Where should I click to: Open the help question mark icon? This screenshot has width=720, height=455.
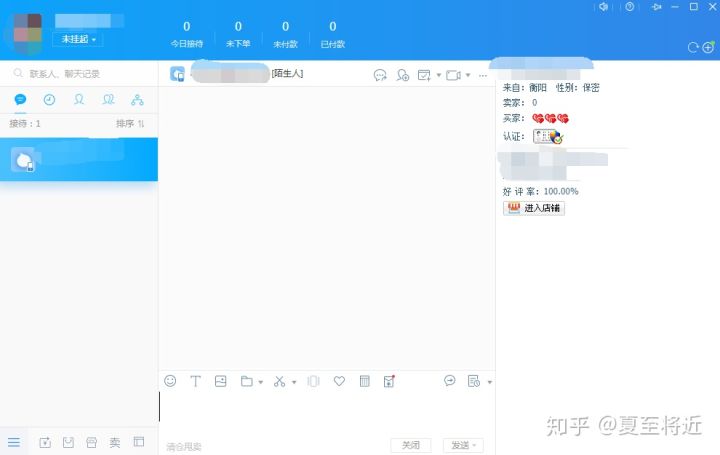coord(630,6)
